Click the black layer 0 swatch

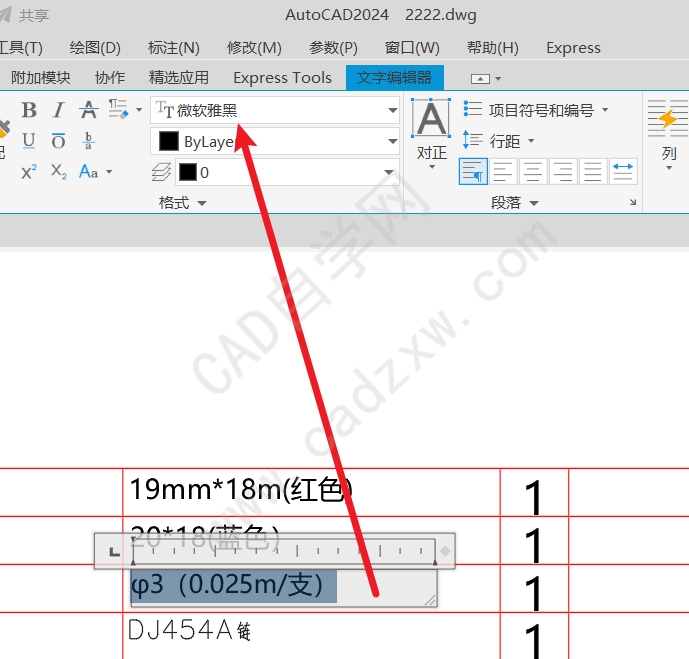[x=188, y=172]
